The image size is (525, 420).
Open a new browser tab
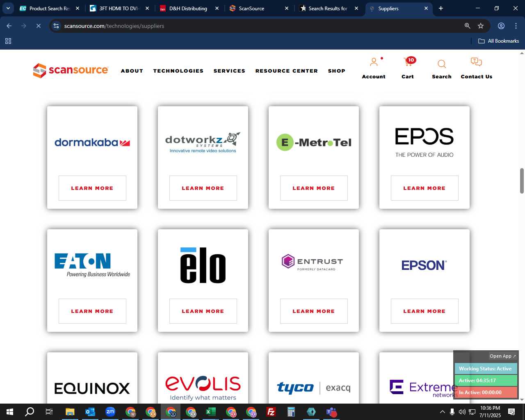point(441,8)
